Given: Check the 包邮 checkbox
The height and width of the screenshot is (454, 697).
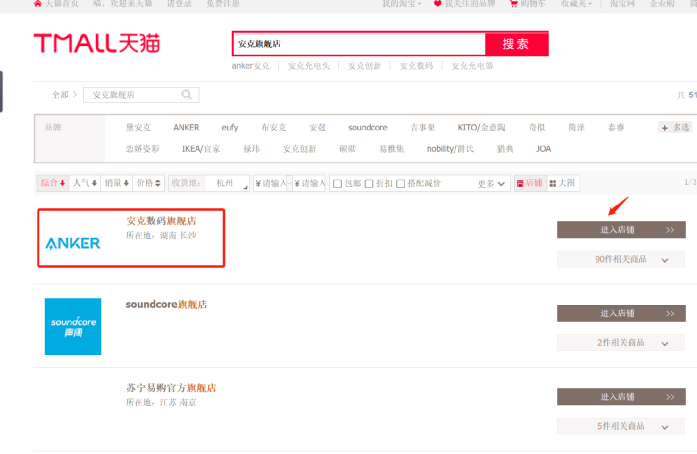Looking at the screenshot, I should [x=337, y=184].
